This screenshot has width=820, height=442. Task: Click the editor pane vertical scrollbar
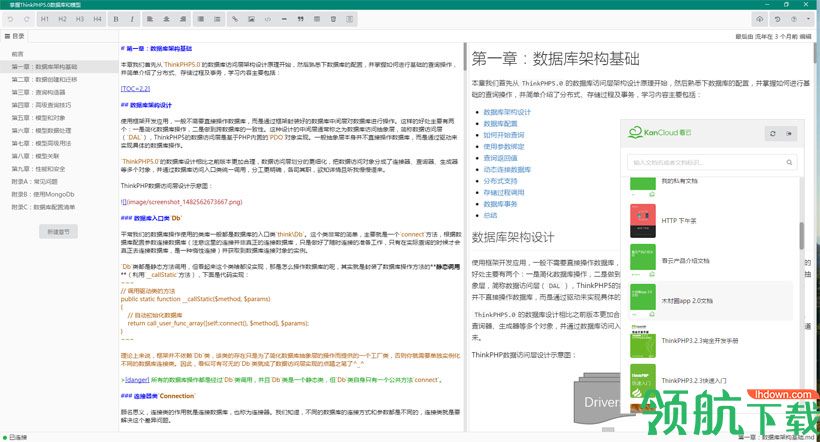click(465, 56)
